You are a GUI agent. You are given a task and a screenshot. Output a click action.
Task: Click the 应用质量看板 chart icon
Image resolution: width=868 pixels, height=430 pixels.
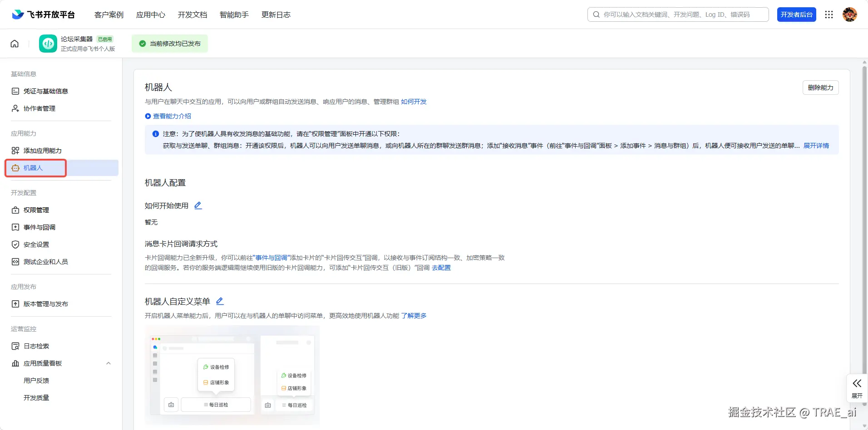[x=15, y=363]
